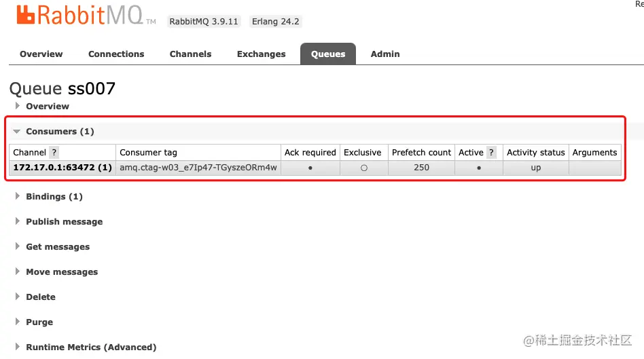This screenshot has width=644, height=359.
Task: Switch to the Exchanges tab
Action: click(x=262, y=54)
